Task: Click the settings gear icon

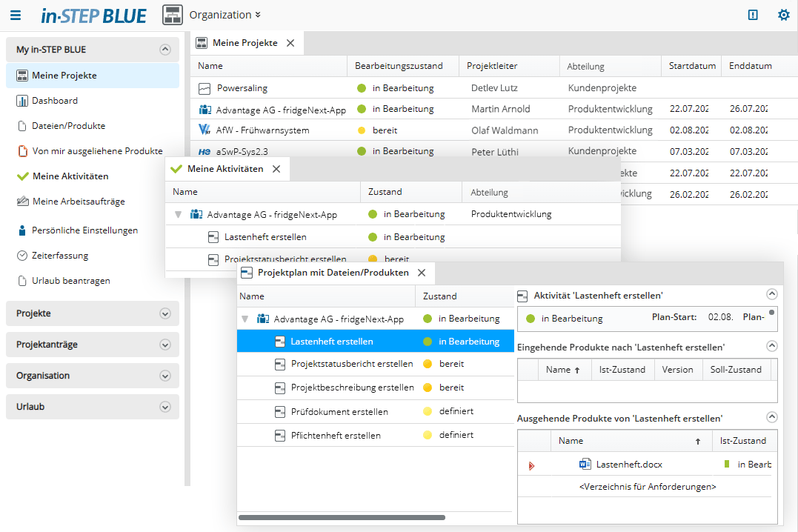Action: [783, 15]
